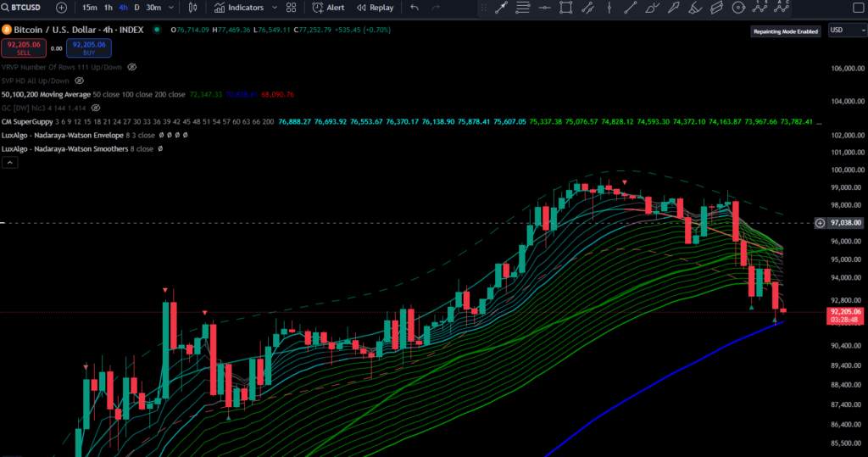Select the 4h timeframe

pos(123,8)
